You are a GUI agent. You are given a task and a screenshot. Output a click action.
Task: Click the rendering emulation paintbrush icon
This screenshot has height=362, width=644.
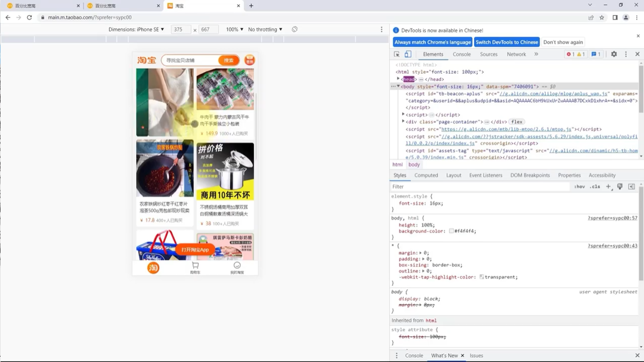620,187
